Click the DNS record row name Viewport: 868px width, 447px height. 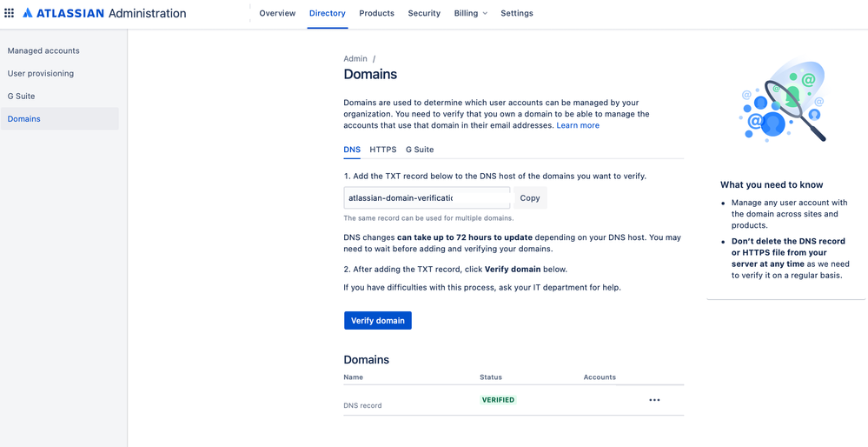362,405
